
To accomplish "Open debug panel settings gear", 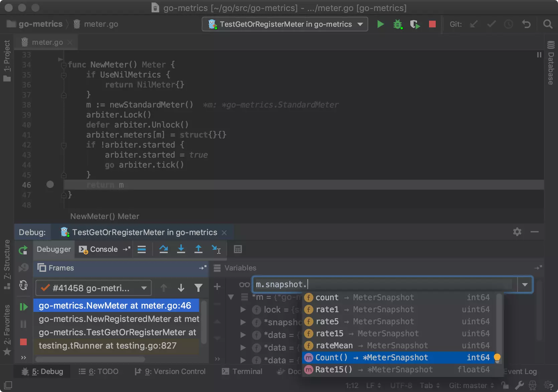I will click(x=517, y=232).
